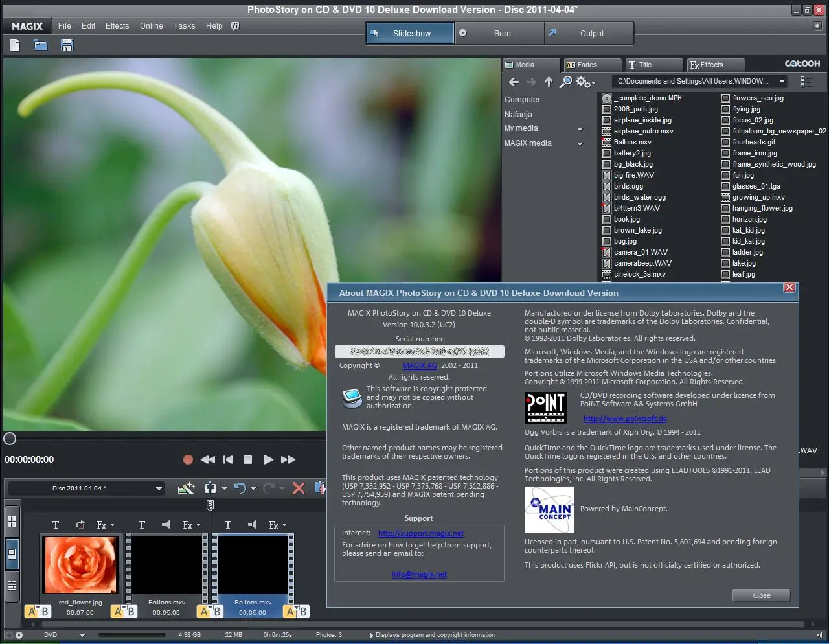Click the S playhead marker on storyboard
The width and height of the screenshot is (829, 644).
pyautogui.click(x=210, y=505)
